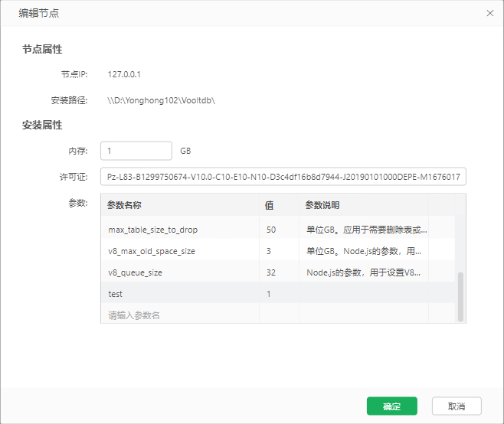Image resolution: width=504 pixels, height=424 pixels.
Task: Click the 参数说明 column header
Action: (x=322, y=206)
